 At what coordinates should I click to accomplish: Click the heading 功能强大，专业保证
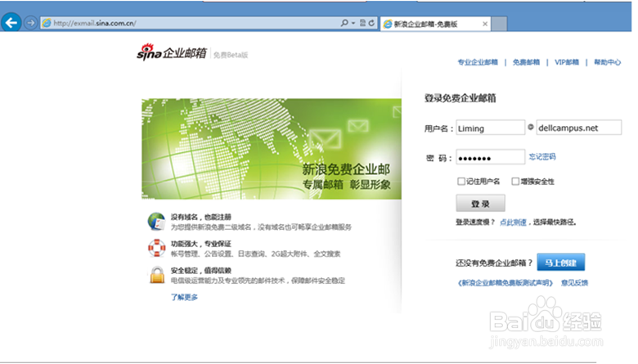200,244
